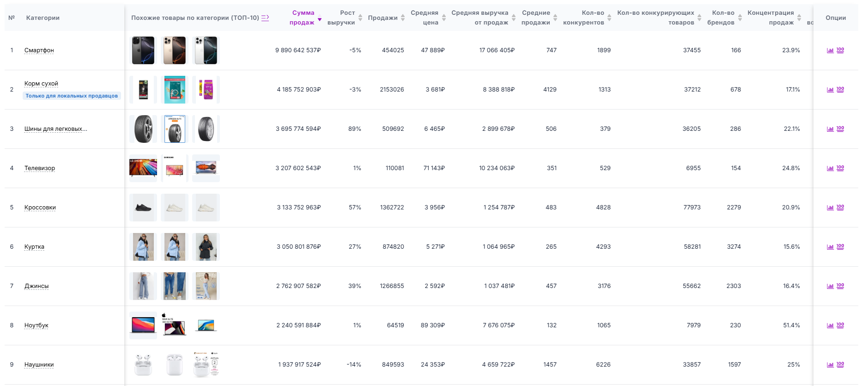Open top-100 icon for Шины row
Image resolution: width=868 pixels, height=386 pixels.
(840, 129)
